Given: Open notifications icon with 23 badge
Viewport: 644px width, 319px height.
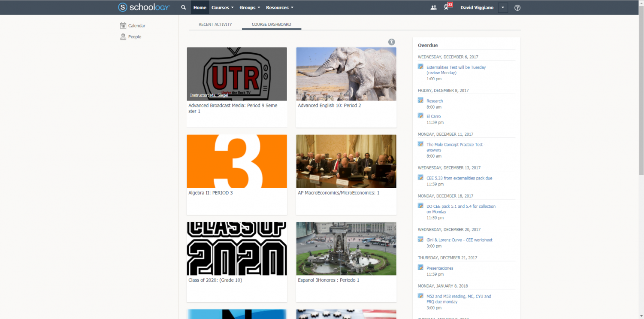Looking at the screenshot, I should (x=448, y=6).
